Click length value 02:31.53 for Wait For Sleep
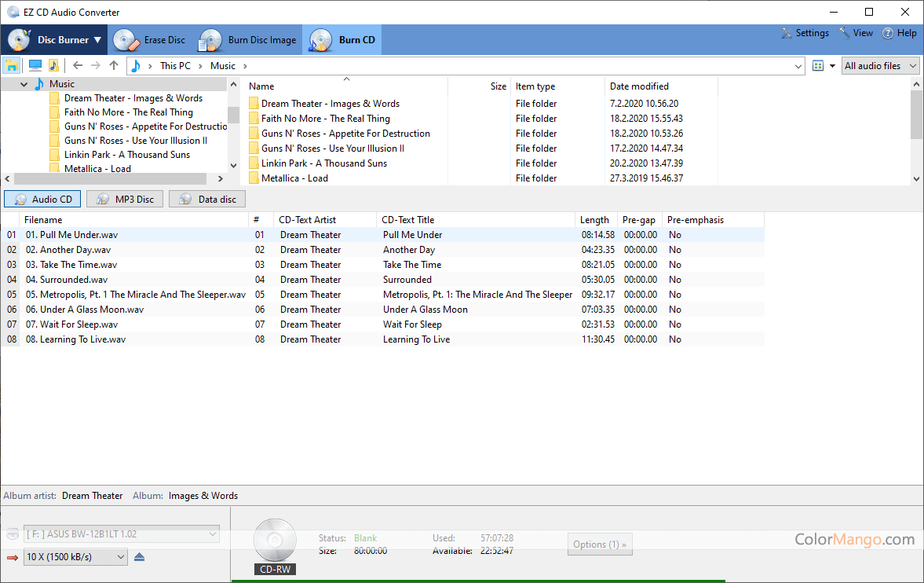Viewport: 924px width, 583px height. tap(598, 324)
